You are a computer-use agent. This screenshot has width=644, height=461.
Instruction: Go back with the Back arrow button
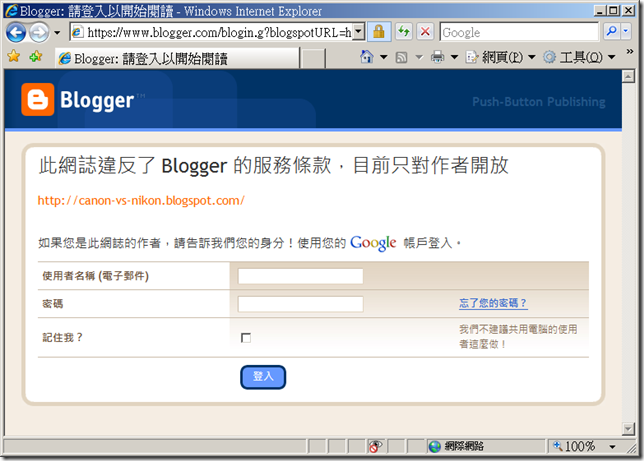(x=16, y=32)
